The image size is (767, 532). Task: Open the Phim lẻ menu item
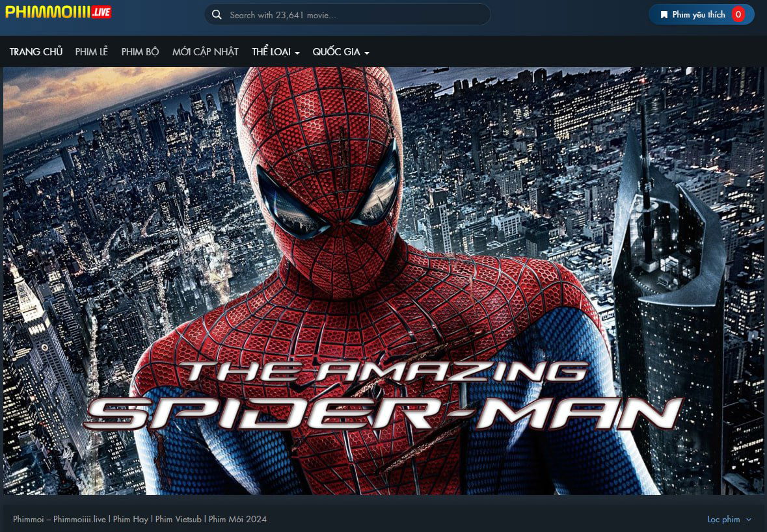pos(92,52)
